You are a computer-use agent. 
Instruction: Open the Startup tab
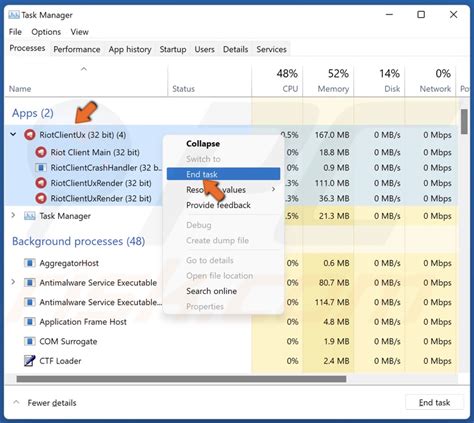click(x=173, y=49)
